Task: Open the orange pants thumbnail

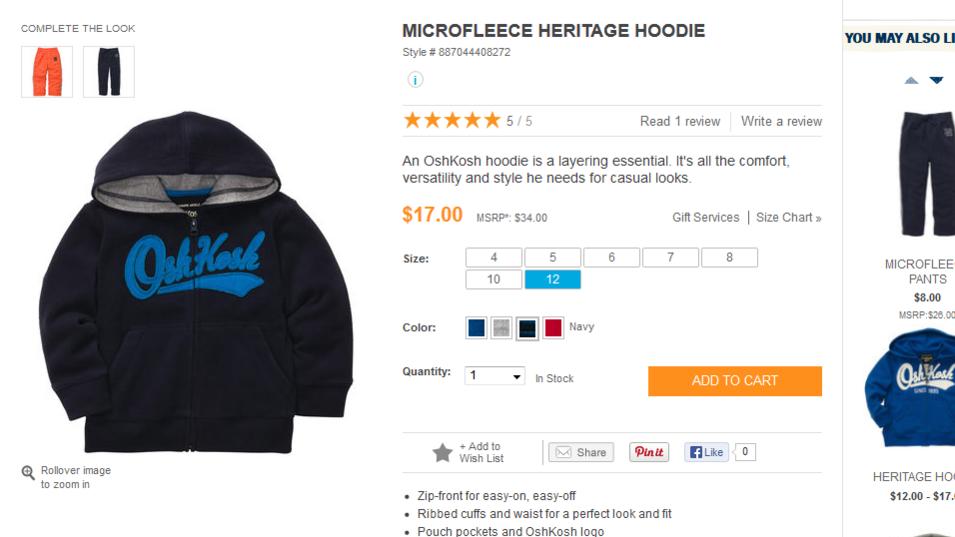Action: (47, 72)
